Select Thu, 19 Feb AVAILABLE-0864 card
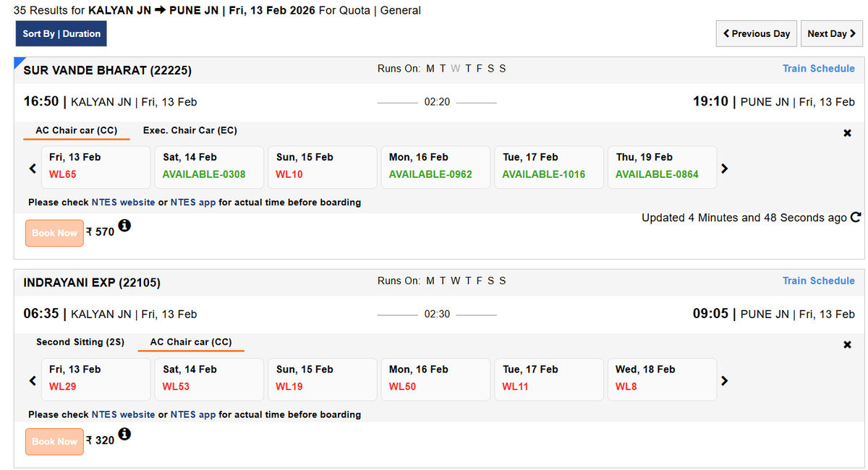This screenshot has height=470, width=868. pos(663,167)
